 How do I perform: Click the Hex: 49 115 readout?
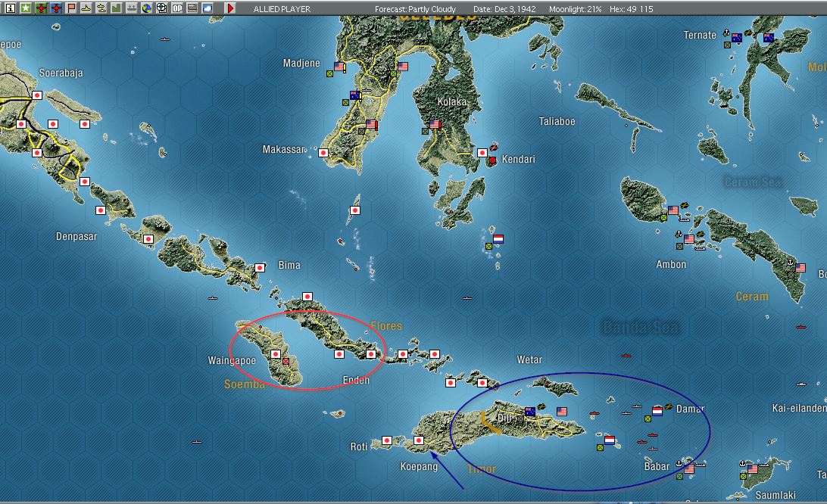point(631,9)
